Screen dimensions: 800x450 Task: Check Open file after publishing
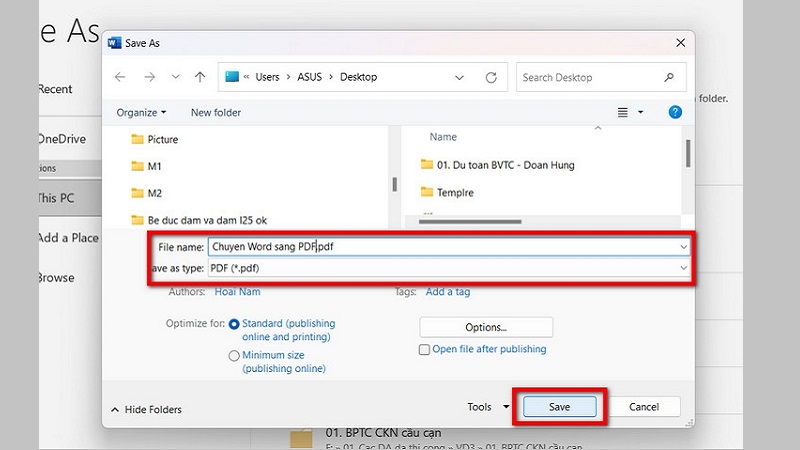pyautogui.click(x=424, y=349)
